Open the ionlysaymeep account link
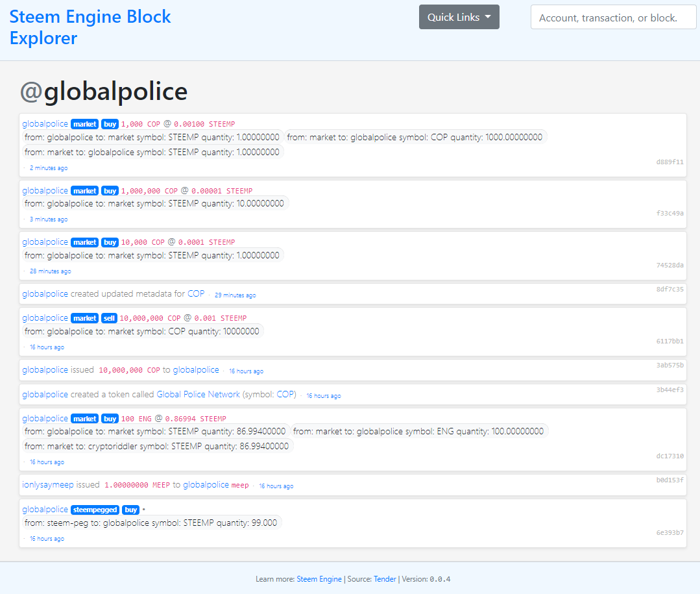 pos(48,484)
